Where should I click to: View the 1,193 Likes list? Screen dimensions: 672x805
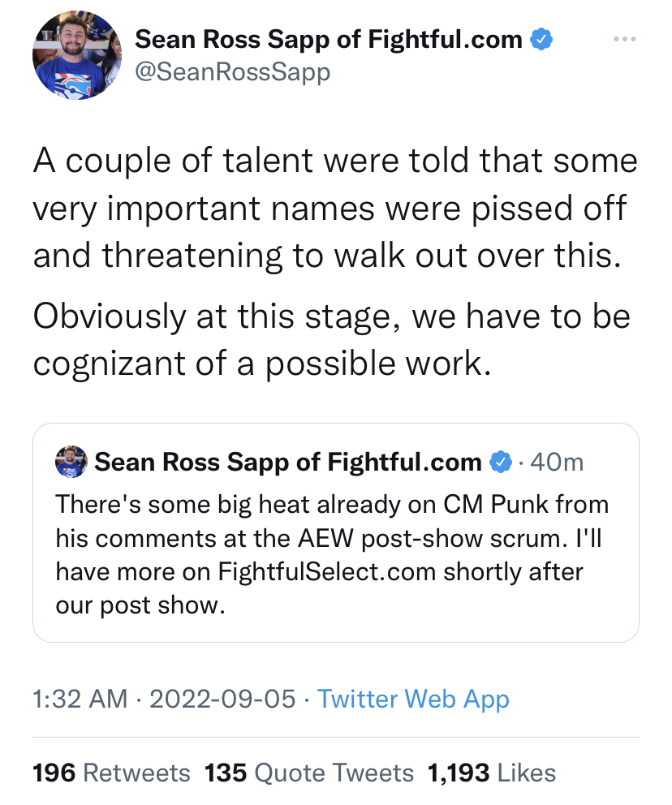(x=492, y=773)
